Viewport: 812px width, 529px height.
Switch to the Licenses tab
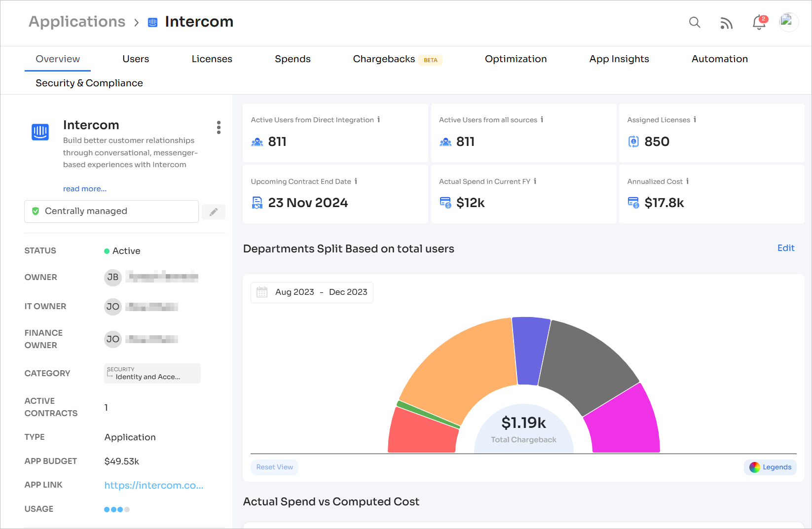pyautogui.click(x=212, y=59)
